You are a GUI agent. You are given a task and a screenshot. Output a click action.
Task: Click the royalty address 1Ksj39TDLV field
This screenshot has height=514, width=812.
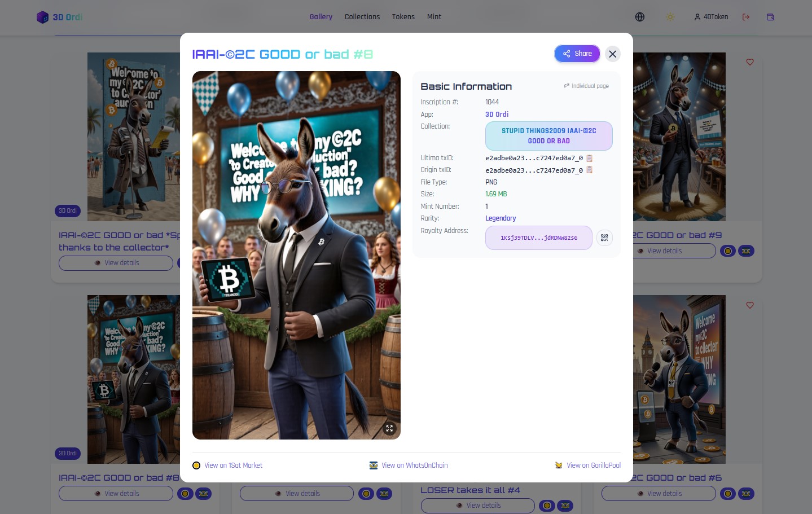point(539,238)
